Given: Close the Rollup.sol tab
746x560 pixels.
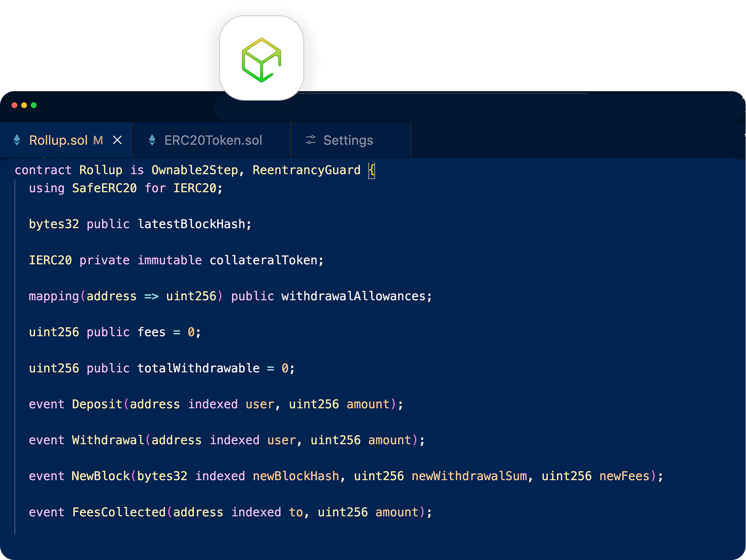Looking at the screenshot, I should click(118, 140).
